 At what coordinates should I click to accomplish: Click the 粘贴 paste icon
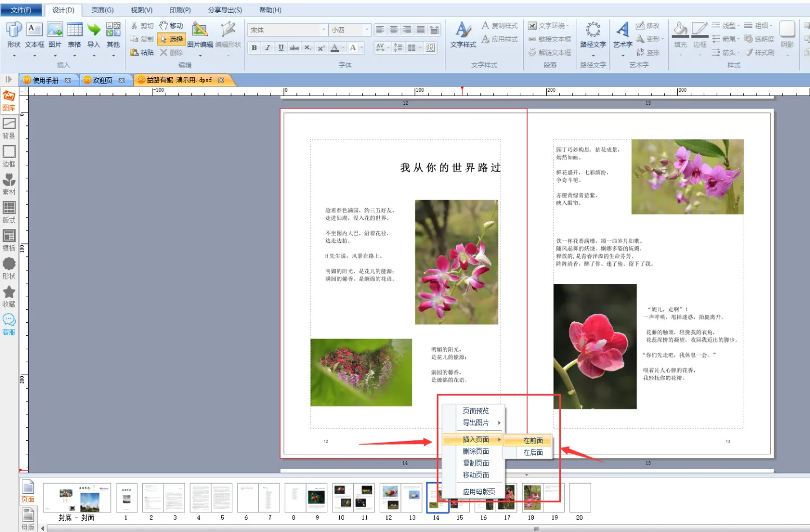(x=142, y=52)
